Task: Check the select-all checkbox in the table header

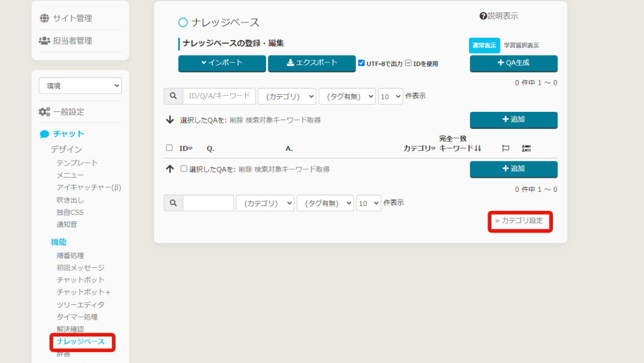Action: tap(169, 148)
